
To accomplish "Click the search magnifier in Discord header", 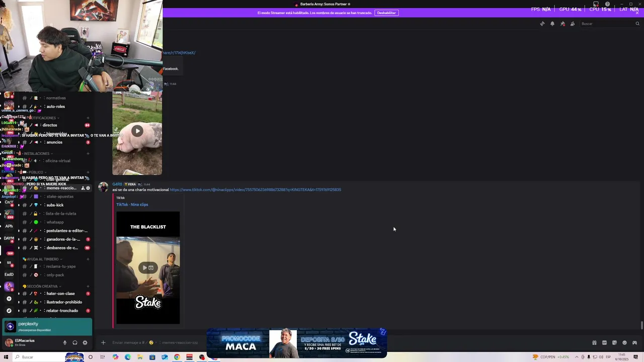I will (637, 24).
